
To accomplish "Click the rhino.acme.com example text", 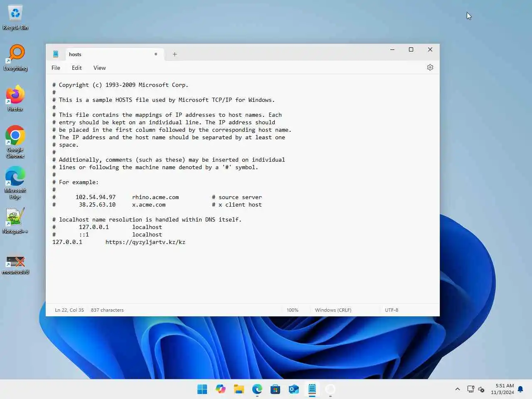I will [155, 197].
